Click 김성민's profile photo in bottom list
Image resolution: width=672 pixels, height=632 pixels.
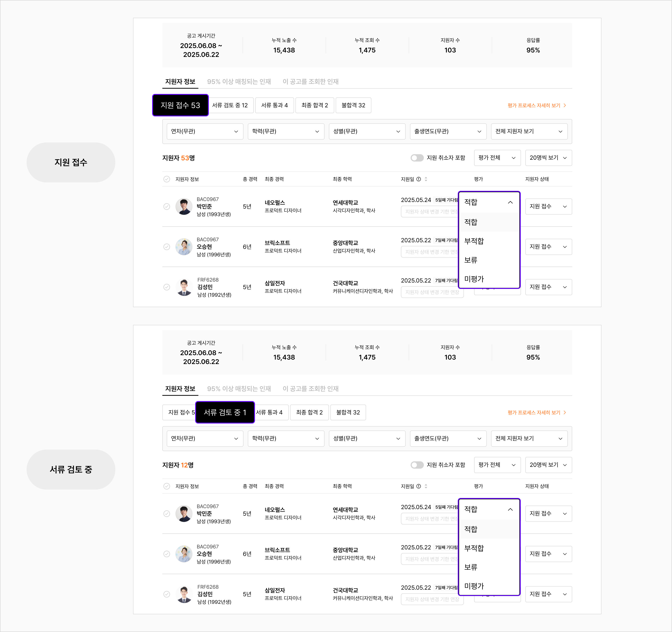[184, 594]
